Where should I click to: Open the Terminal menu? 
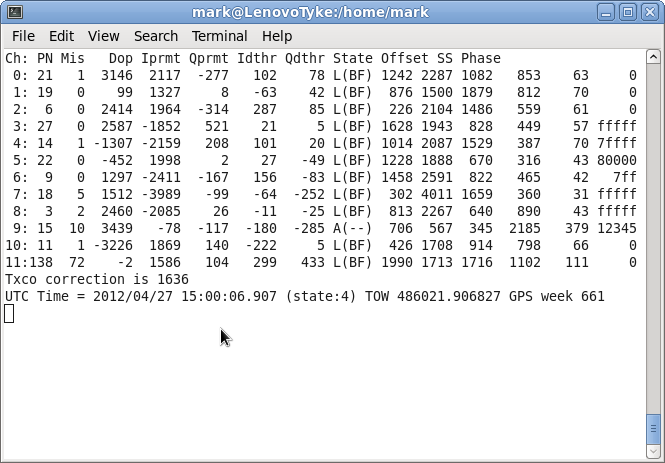219,36
